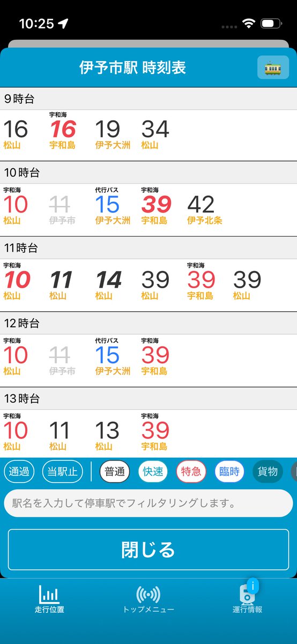The image size is (297, 644).
Task: Select 13:11 train to 松山
Action: point(60,435)
